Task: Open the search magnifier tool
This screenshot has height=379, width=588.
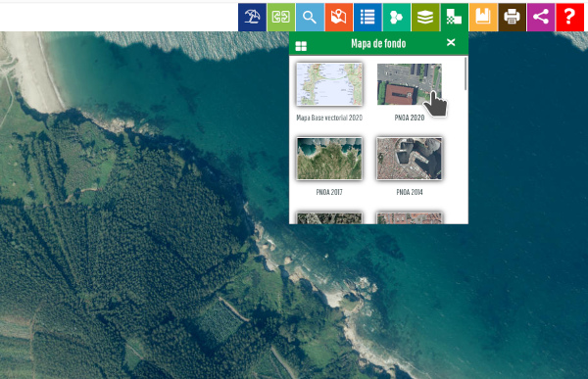Action: 310,18
